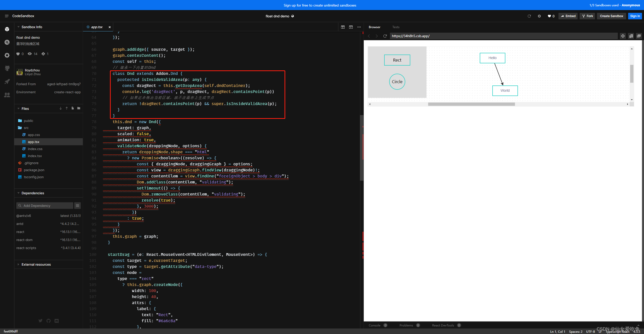Viewport: 644px width, 334px height.
Task: Click the Add Dependency search field
Action: tap(45, 206)
